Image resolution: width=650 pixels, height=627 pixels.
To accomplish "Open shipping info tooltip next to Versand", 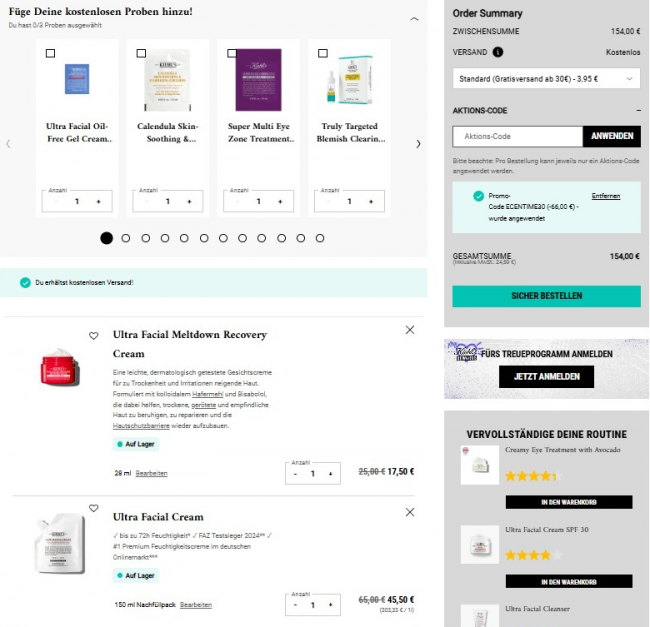I will tap(498, 52).
